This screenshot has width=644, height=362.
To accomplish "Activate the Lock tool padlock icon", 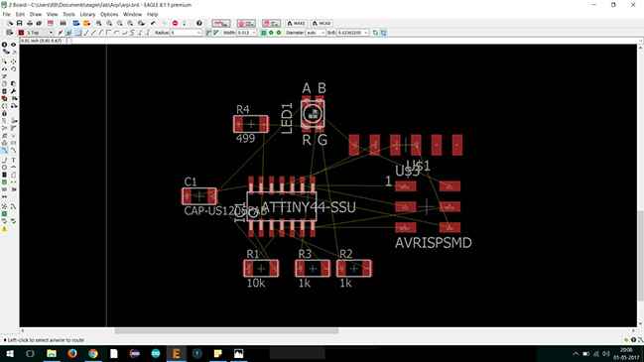I will coord(5,113).
